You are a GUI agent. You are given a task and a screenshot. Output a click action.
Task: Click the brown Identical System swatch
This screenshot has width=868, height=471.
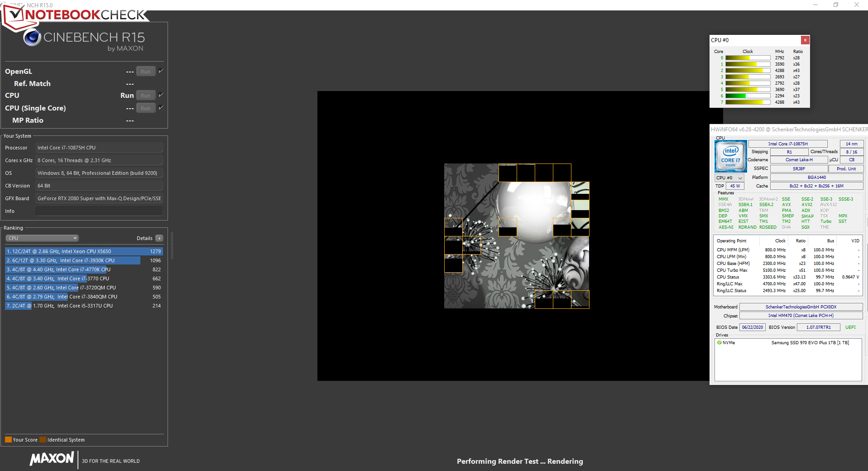point(43,439)
